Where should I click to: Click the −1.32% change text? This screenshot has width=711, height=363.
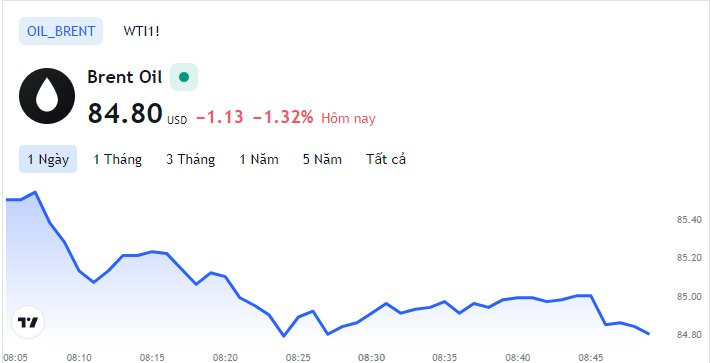click(283, 118)
